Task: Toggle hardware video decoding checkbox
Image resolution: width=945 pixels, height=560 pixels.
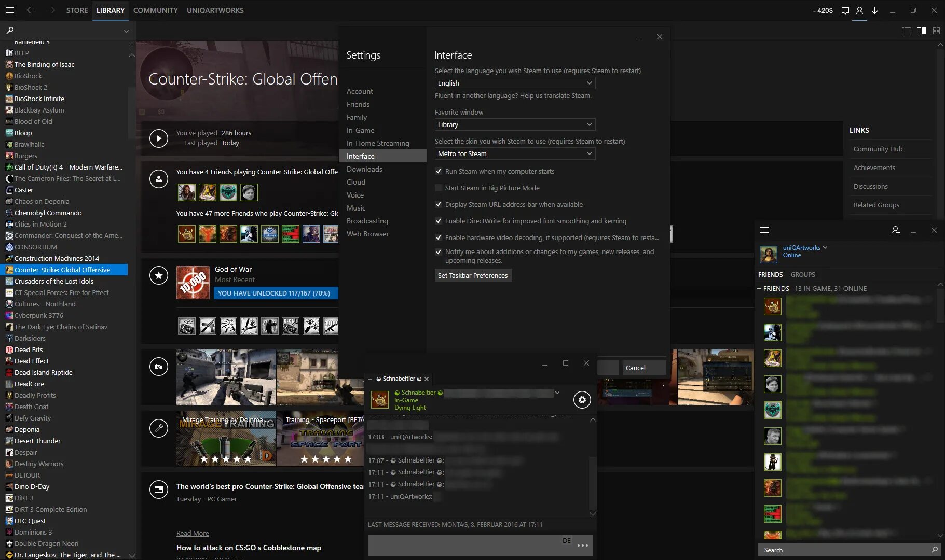Action: 439,237
